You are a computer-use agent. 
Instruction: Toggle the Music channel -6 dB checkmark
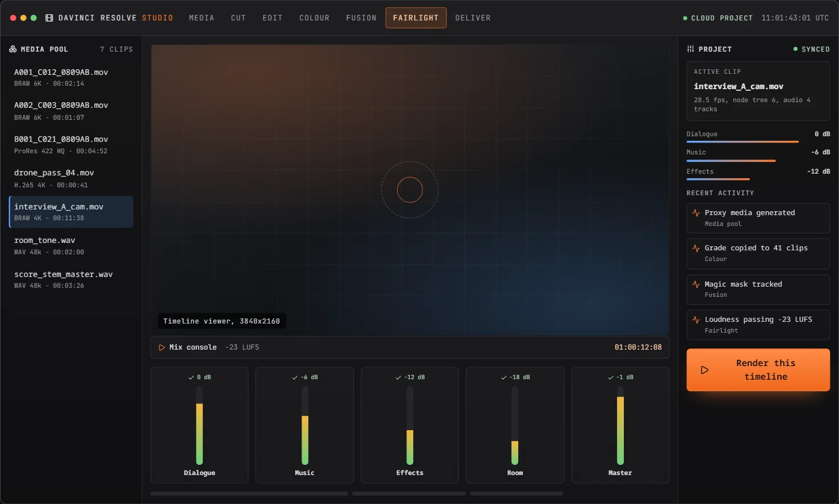pyautogui.click(x=295, y=377)
